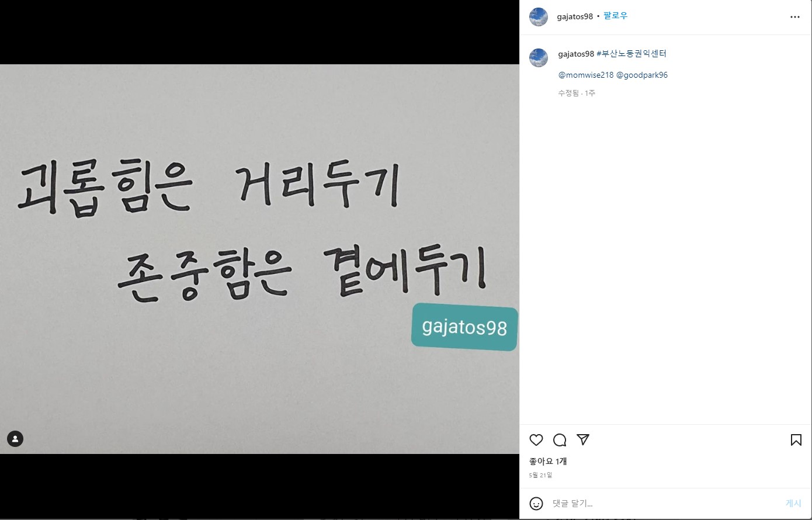Open more options three-dot menu
Viewport: 812px width, 520px height.
pos(795,17)
